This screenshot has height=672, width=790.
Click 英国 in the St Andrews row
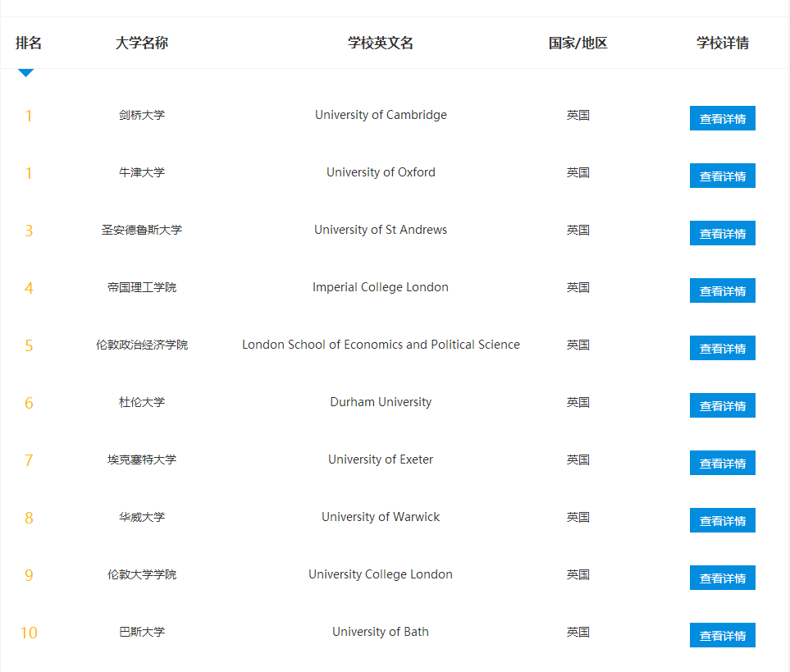pyautogui.click(x=578, y=231)
